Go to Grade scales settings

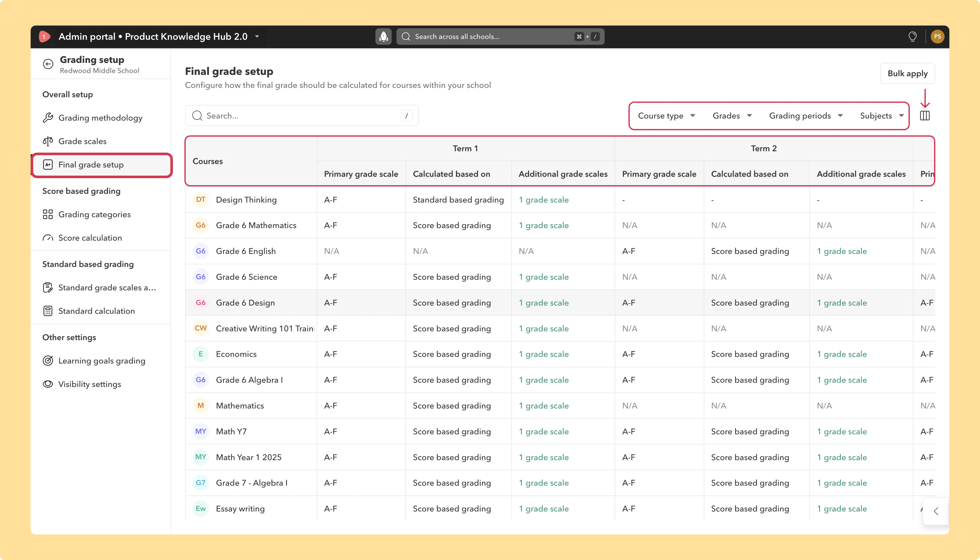pyautogui.click(x=101, y=141)
